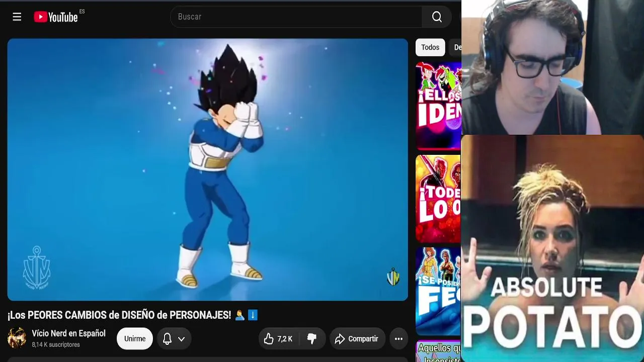
Task: Select the Todos filter chip
Action: tap(430, 47)
